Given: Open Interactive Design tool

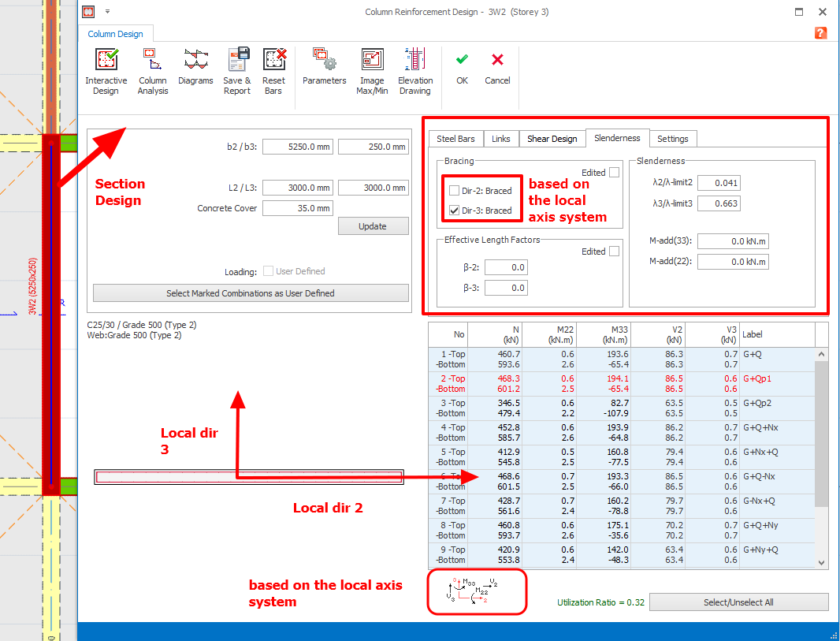Looking at the screenshot, I should (x=106, y=61).
